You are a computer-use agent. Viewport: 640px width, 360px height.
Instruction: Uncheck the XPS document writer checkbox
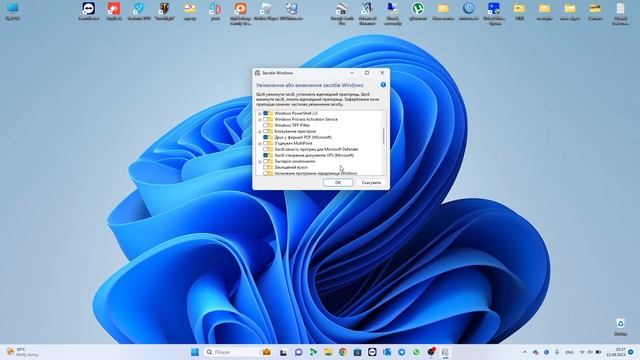266,155
